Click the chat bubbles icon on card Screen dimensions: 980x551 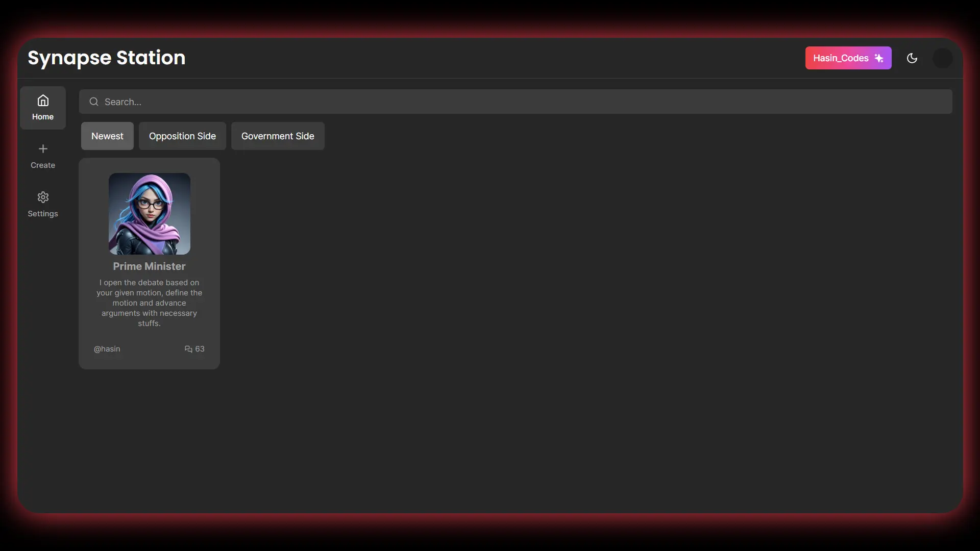pyautogui.click(x=188, y=349)
